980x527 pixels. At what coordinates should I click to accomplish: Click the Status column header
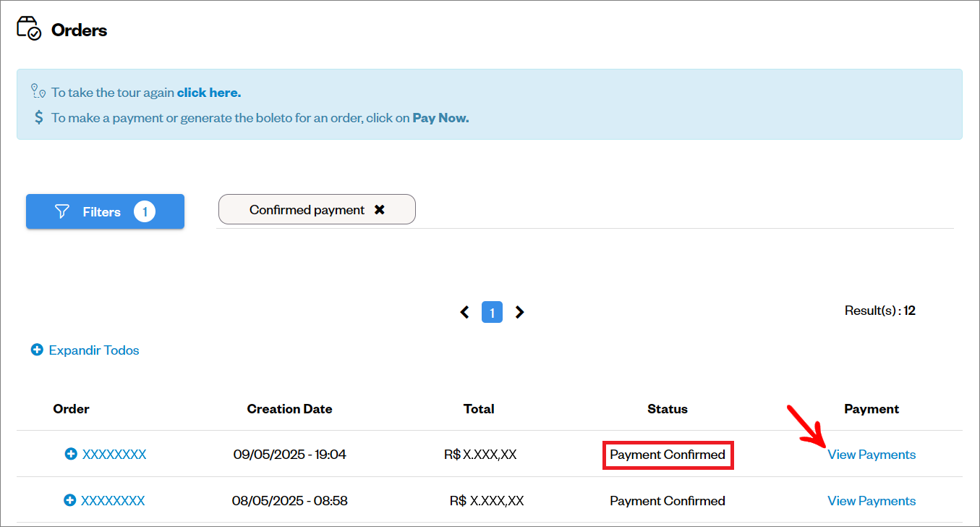(668, 409)
